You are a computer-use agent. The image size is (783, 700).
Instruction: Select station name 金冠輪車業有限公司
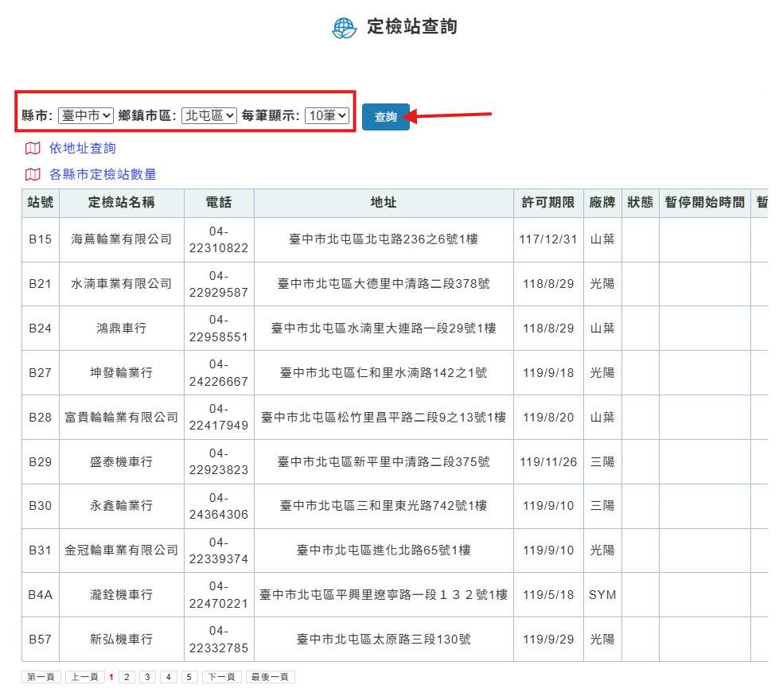(121, 550)
